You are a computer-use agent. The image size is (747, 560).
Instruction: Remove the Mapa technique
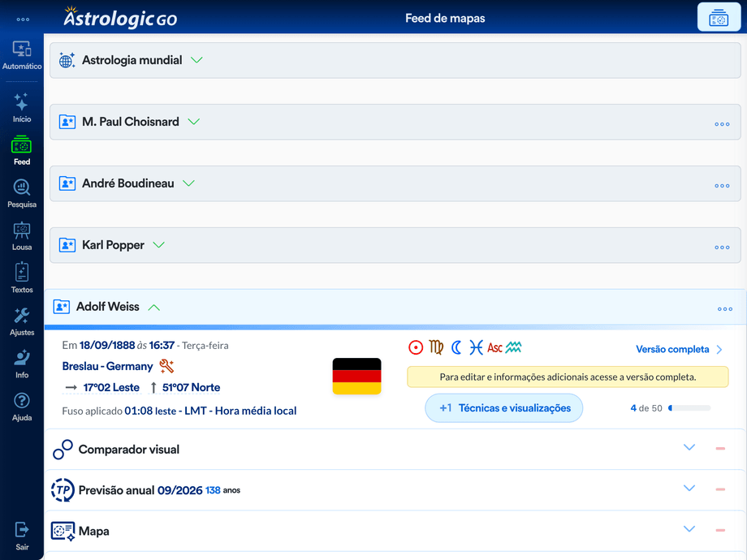pyautogui.click(x=720, y=530)
